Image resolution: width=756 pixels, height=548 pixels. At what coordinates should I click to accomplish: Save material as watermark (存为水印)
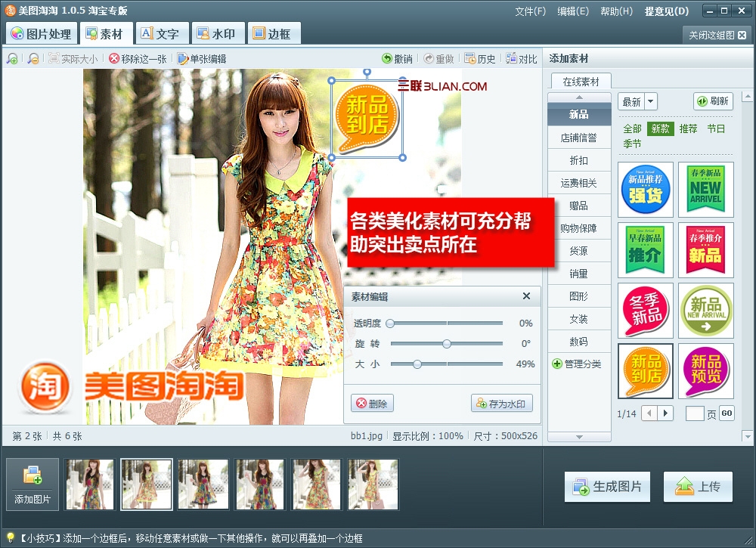(x=502, y=404)
